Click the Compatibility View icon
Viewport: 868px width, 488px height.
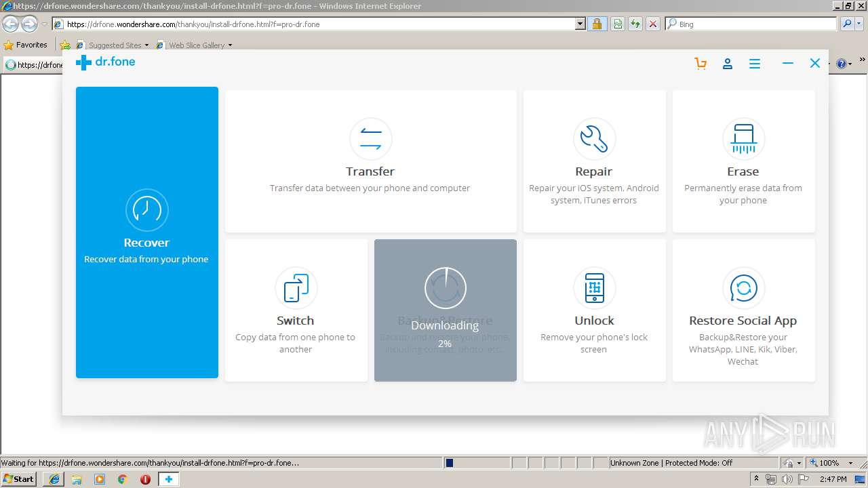(618, 24)
